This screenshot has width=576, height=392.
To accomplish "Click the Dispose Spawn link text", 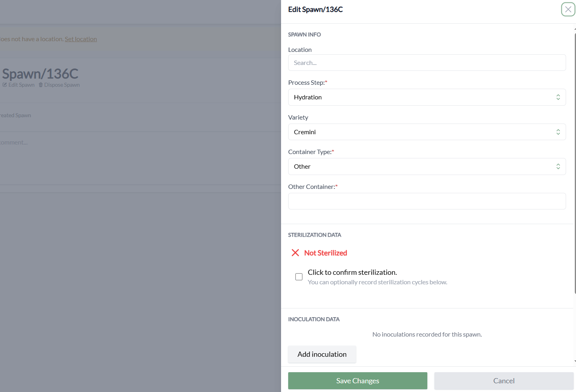I will click(x=62, y=85).
